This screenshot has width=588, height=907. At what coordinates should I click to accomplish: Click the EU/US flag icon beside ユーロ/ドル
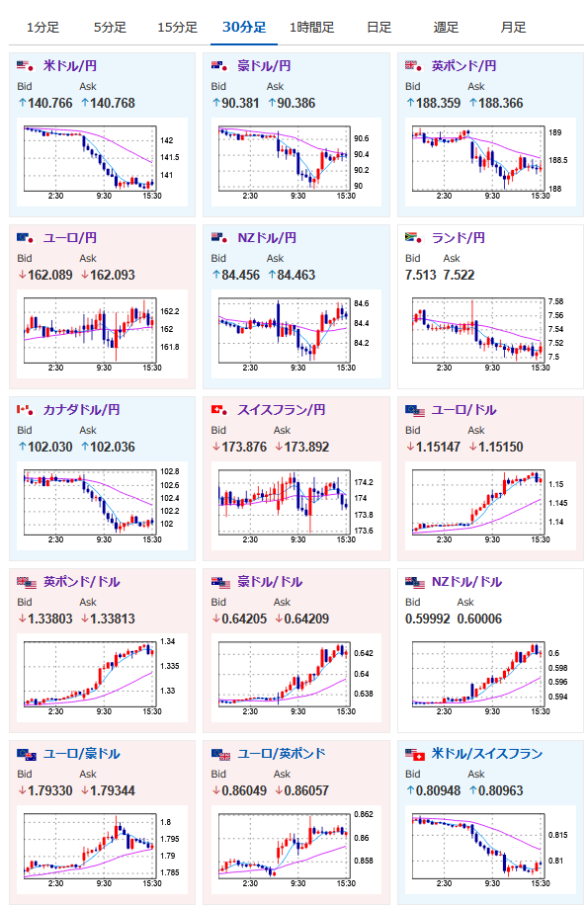tap(414, 411)
